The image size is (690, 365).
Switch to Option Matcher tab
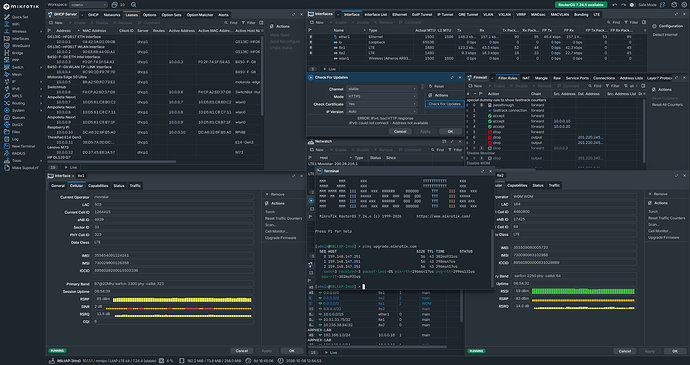tap(200, 15)
